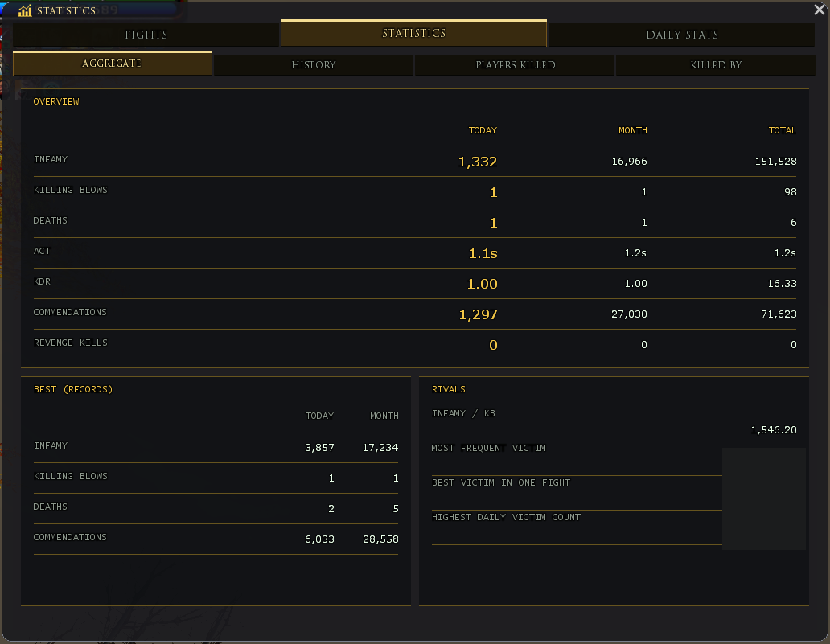
Task: Click today's Infamy value 1,332
Action: click(x=478, y=162)
